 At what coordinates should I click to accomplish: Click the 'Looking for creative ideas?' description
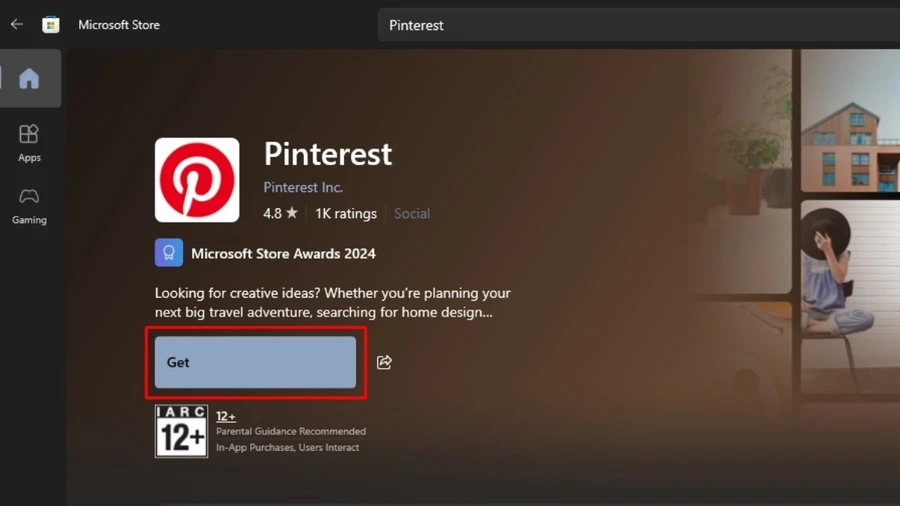(x=332, y=302)
